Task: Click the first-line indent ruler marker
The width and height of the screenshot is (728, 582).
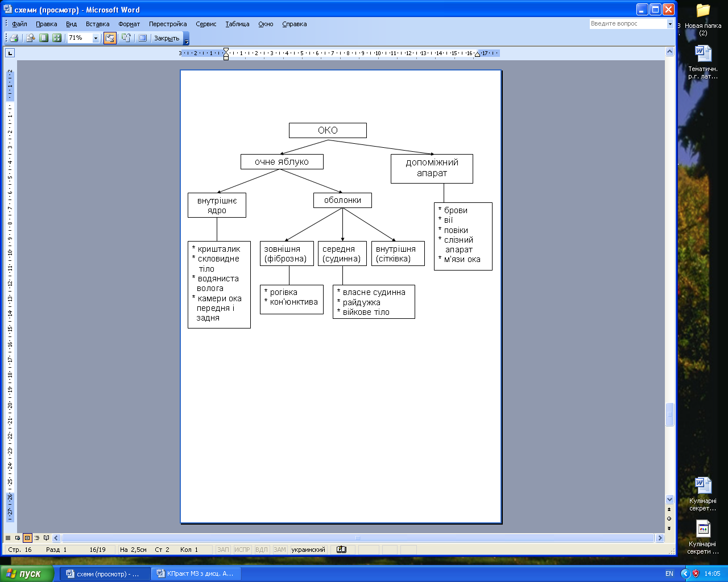Action: pos(226,51)
